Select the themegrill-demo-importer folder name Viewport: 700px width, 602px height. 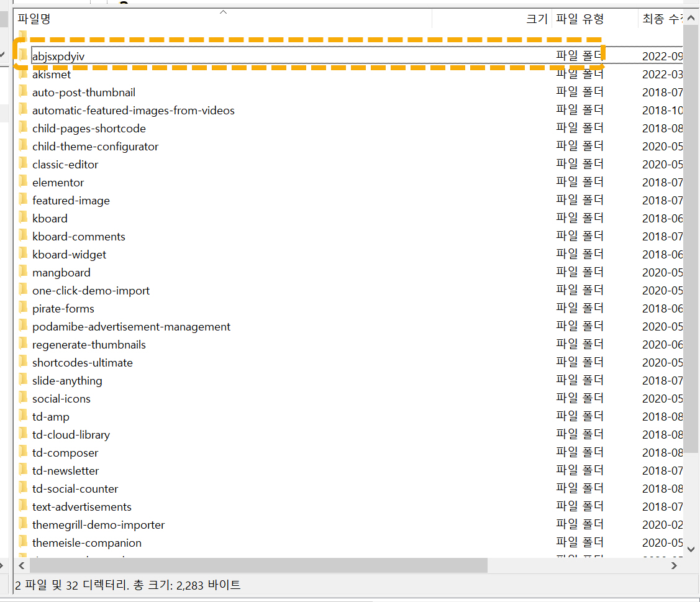98,525
